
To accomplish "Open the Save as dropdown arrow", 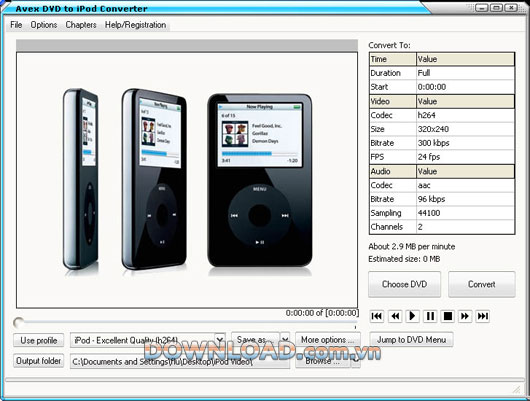I will coord(285,339).
